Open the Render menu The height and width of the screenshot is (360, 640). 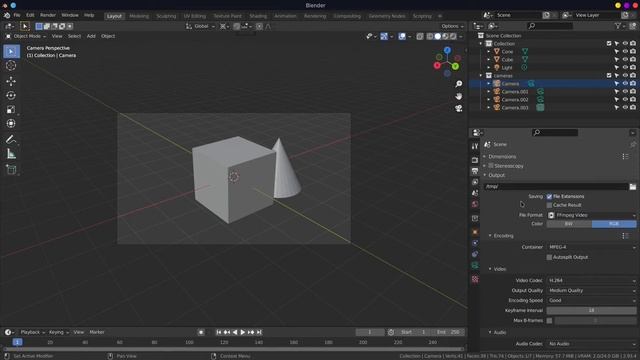point(48,15)
